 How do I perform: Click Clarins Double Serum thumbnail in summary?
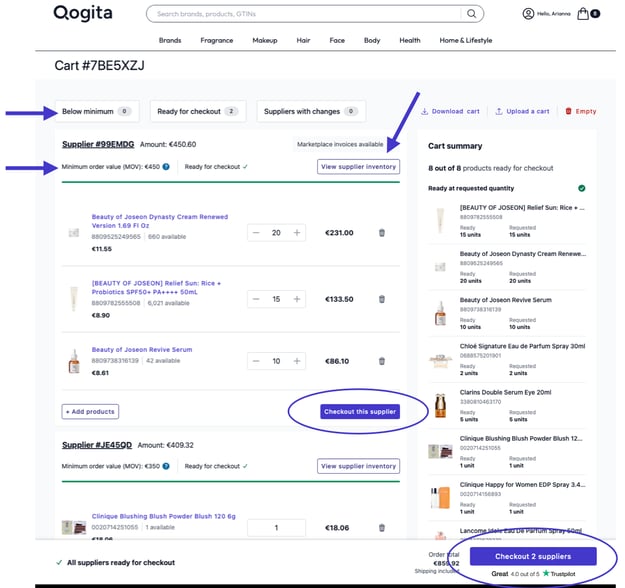point(440,405)
